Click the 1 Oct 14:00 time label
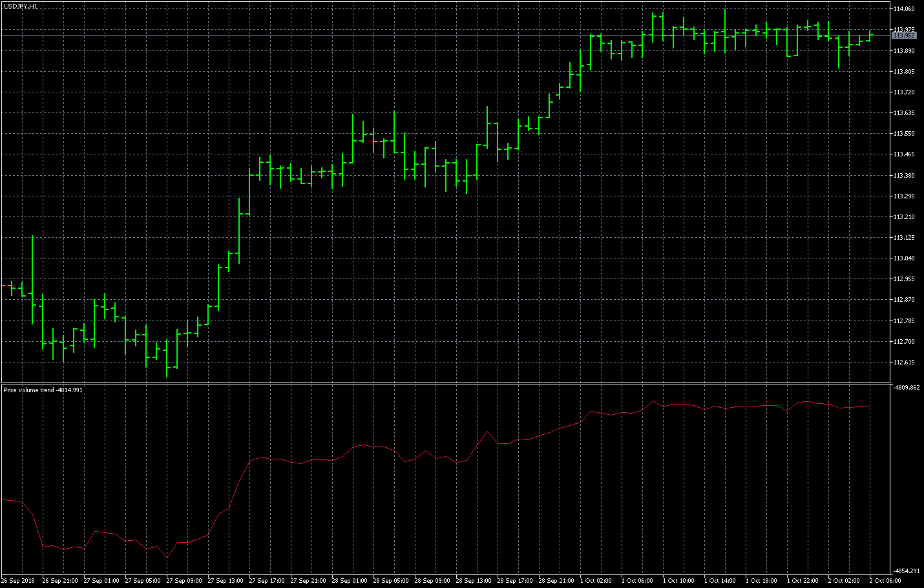 (720, 581)
